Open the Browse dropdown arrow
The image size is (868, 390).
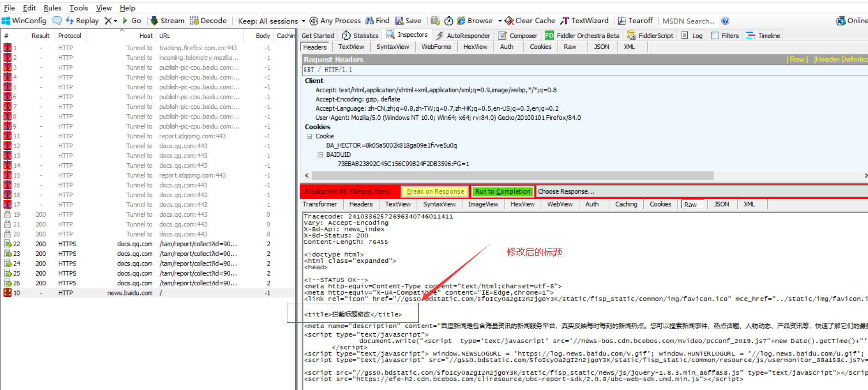click(500, 21)
